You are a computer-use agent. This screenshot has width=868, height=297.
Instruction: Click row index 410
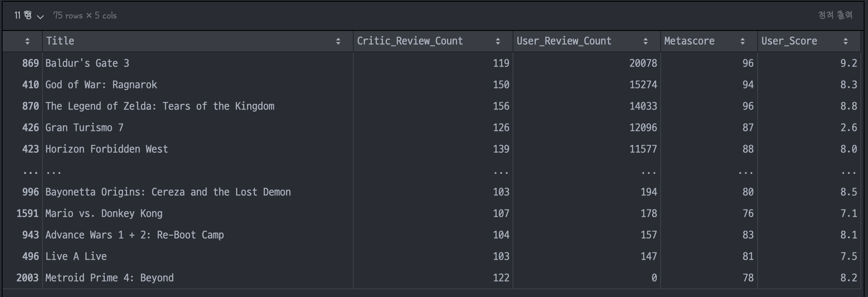point(30,85)
